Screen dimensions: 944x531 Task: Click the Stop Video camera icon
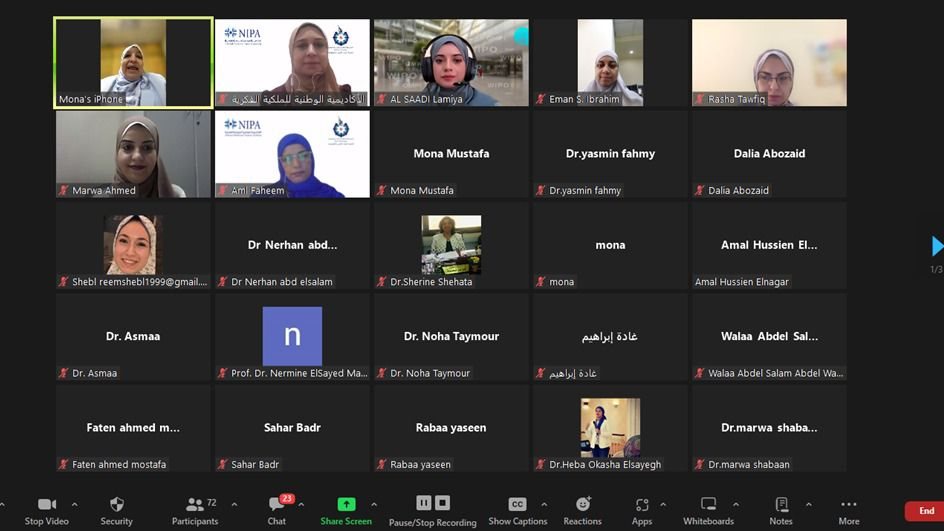click(x=46, y=505)
